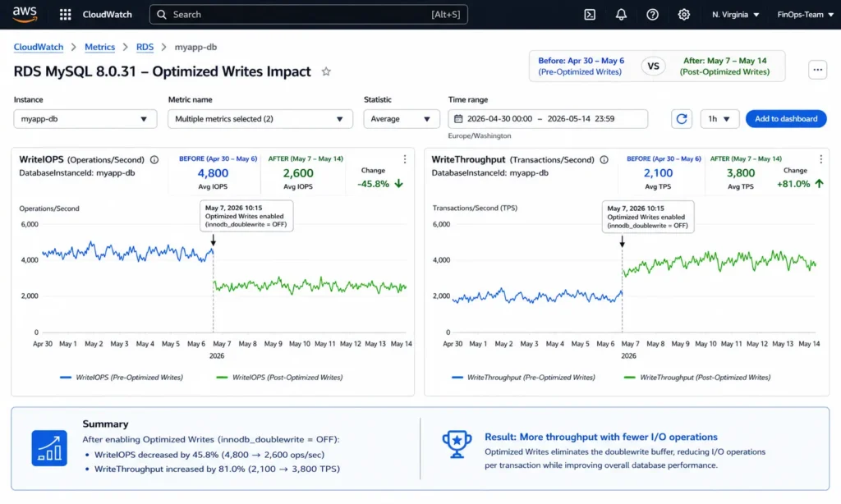Open the 1h period dropdown
Screen dimensions: 841x504
(x=719, y=118)
